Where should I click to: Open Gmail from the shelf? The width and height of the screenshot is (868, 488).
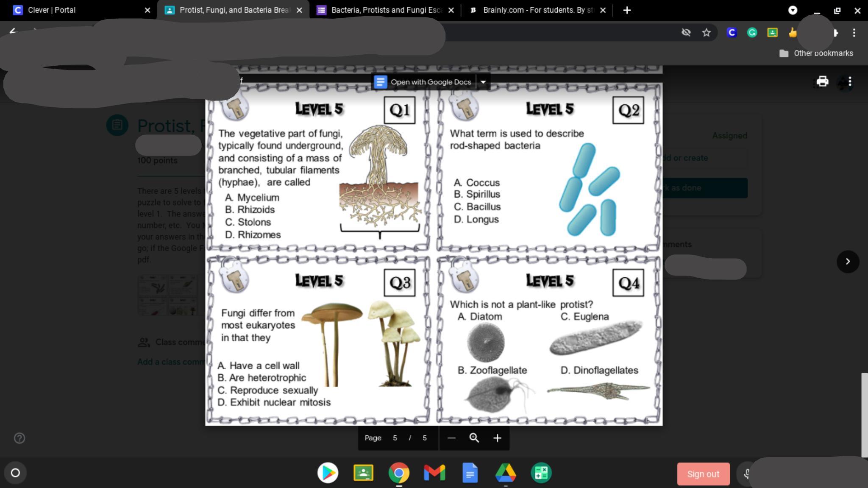[434, 473]
